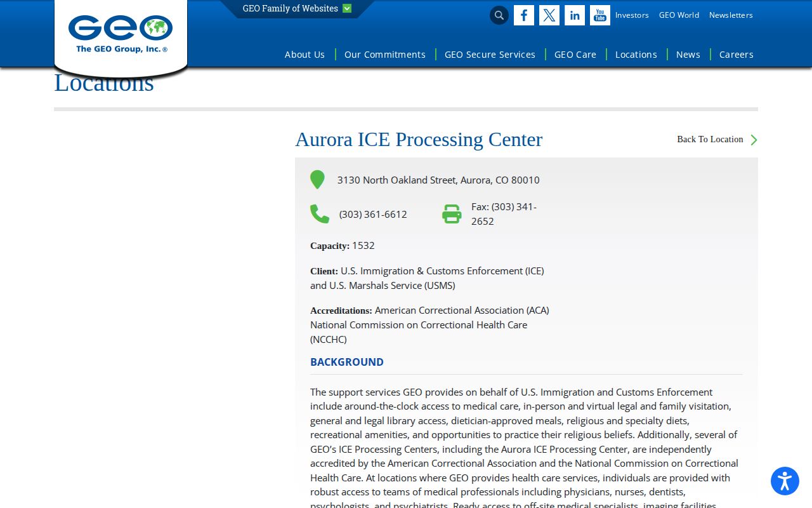Click the green phone icon
The image size is (812, 508).
tap(320, 214)
